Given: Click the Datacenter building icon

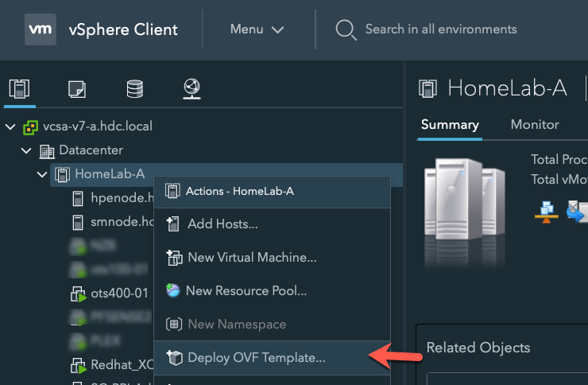Looking at the screenshot, I should 47,152.
